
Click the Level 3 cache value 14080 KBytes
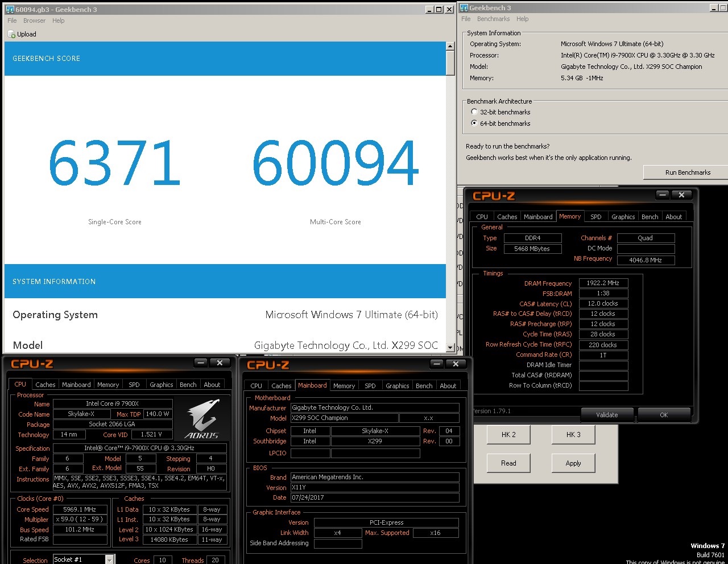point(169,540)
